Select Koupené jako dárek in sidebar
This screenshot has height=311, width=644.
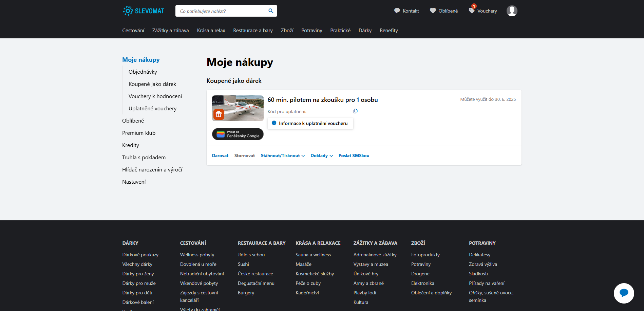pos(152,84)
